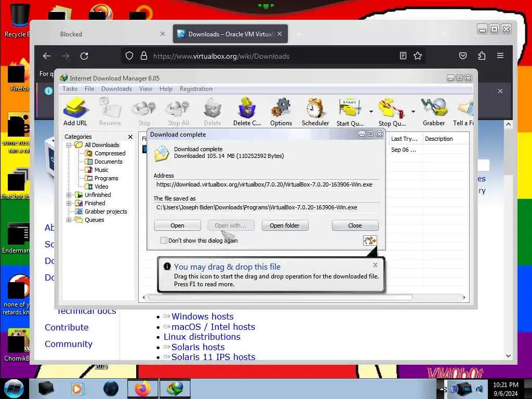Viewport: 532px width, 399px height.
Task: Open the media player taskbar icon
Action: [x=77, y=389]
